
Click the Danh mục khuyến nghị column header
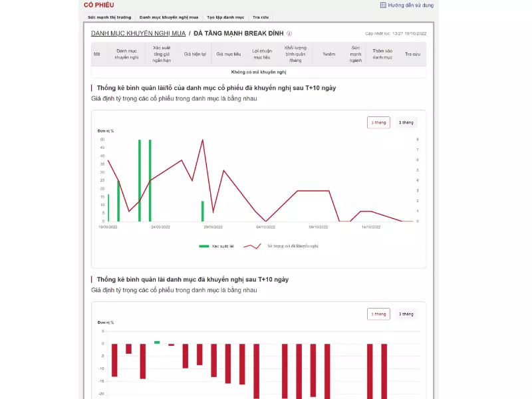point(126,54)
